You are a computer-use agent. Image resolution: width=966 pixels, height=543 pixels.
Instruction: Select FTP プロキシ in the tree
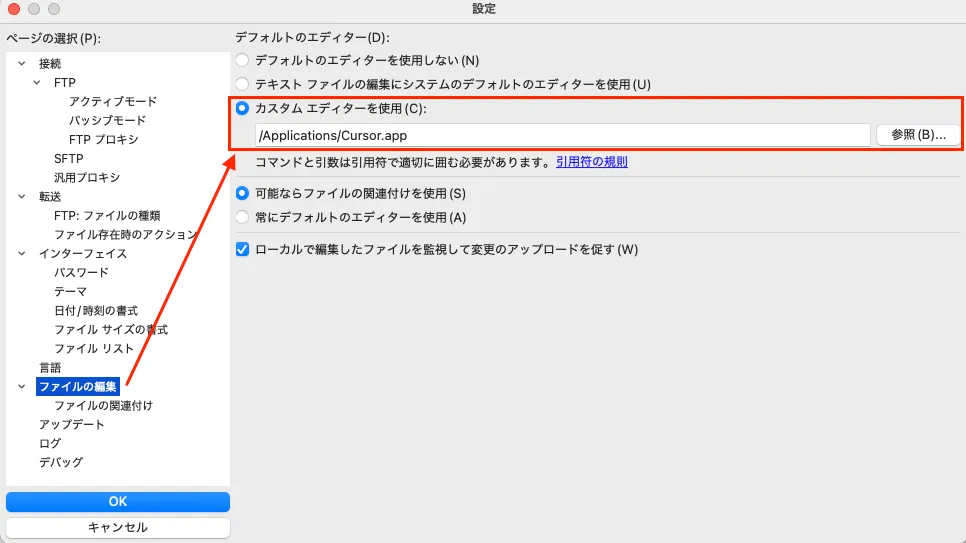tap(104, 139)
